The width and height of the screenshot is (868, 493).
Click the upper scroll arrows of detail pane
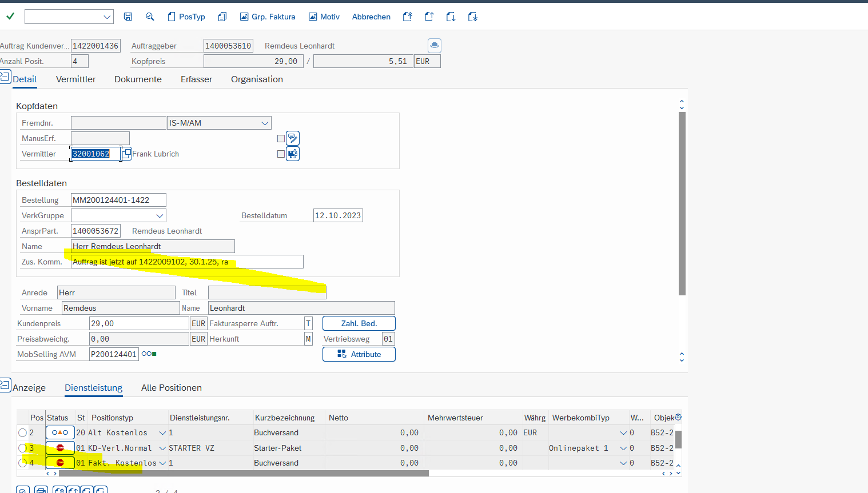[x=682, y=105]
